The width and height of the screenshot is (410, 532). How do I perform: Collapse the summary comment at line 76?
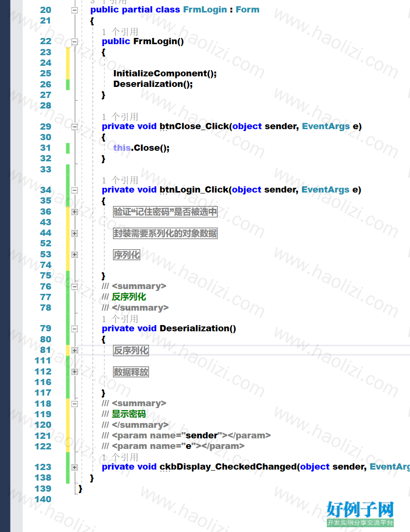[75, 287]
